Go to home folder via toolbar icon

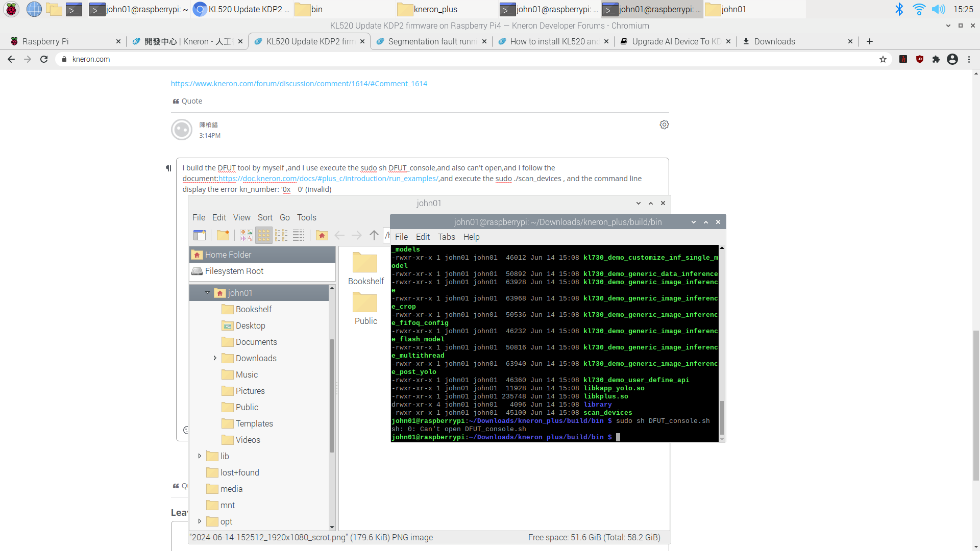coord(322,235)
